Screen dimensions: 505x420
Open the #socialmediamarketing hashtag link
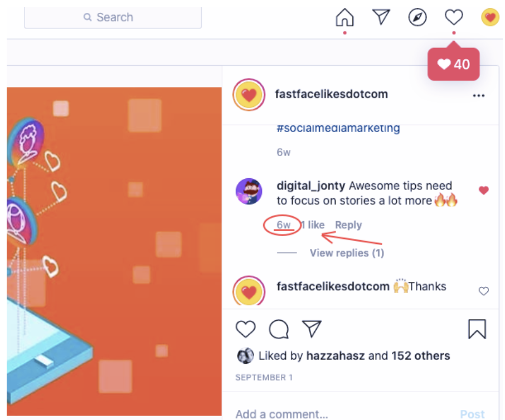[338, 128]
